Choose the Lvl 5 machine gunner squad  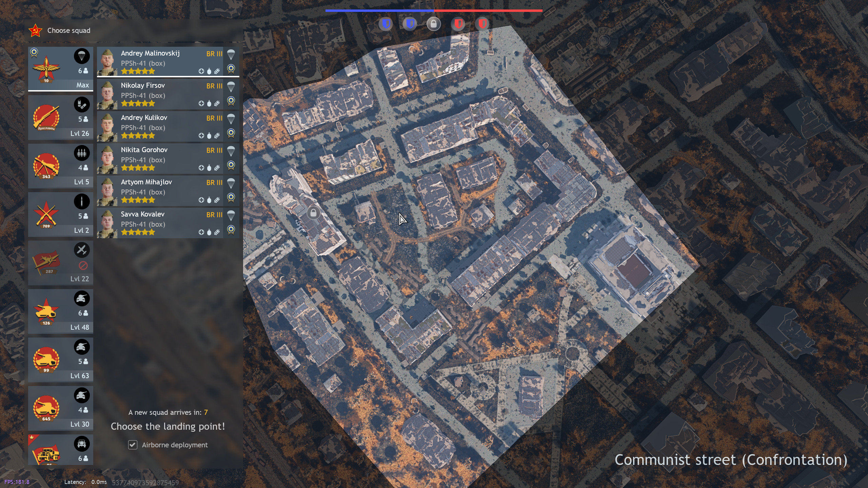[x=60, y=166]
